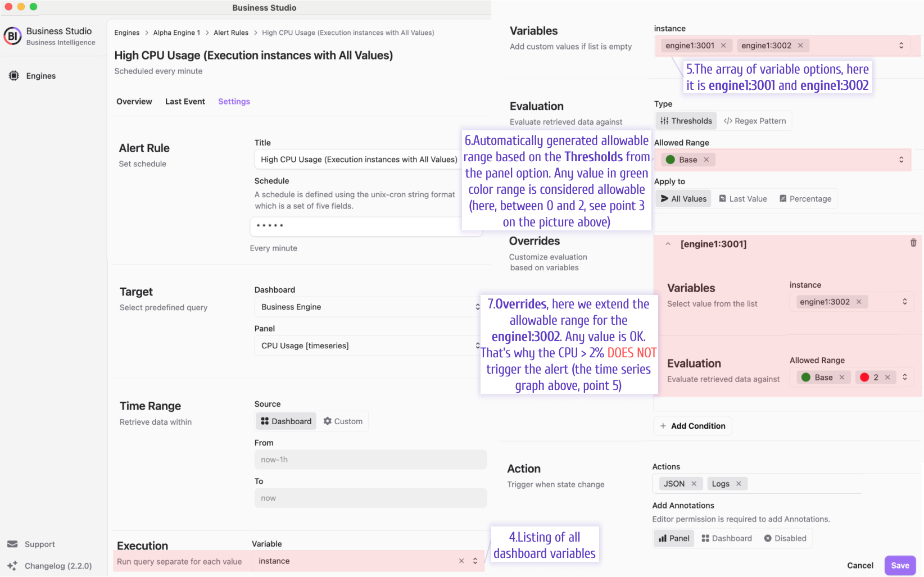
Task: Collapse the [engine1:3001] override section
Action: coord(668,244)
